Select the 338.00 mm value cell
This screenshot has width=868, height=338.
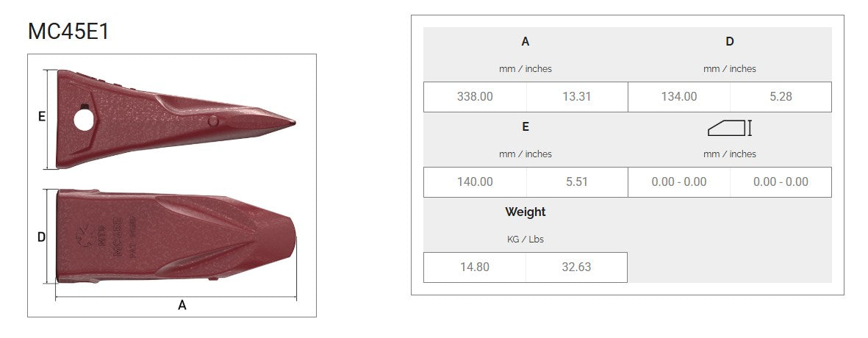pyautogui.click(x=475, y=96)
